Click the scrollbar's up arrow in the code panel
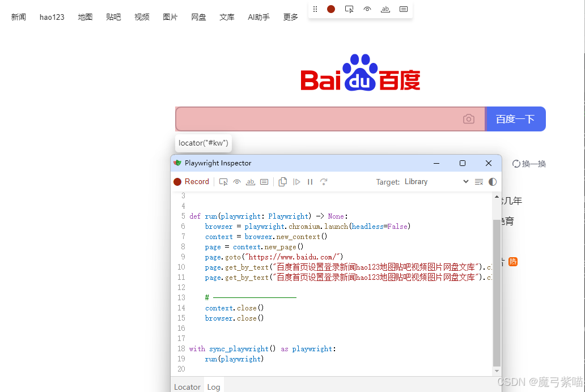Image resolution: width=585 pixels, height=392 pixels. tap(497, 197)
